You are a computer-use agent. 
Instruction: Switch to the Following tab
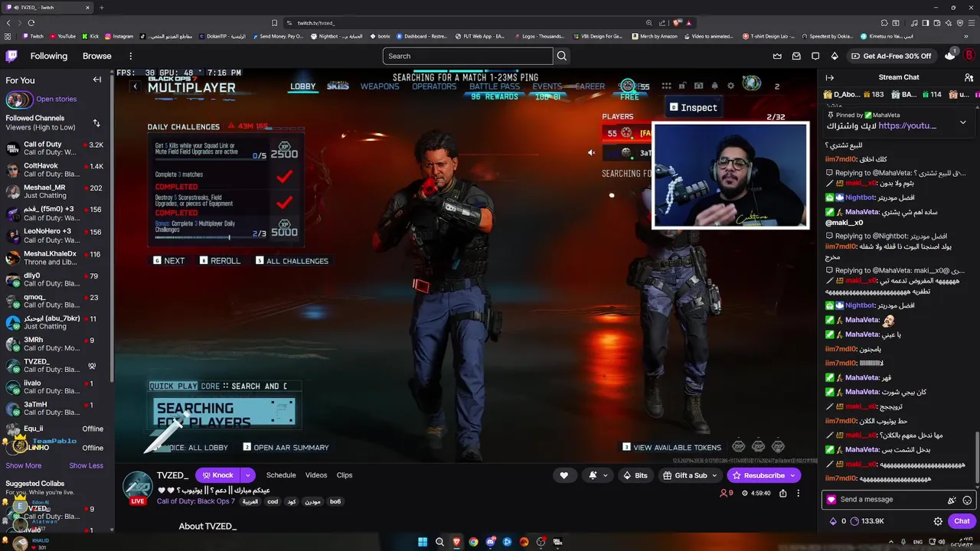tap(49, 56)
